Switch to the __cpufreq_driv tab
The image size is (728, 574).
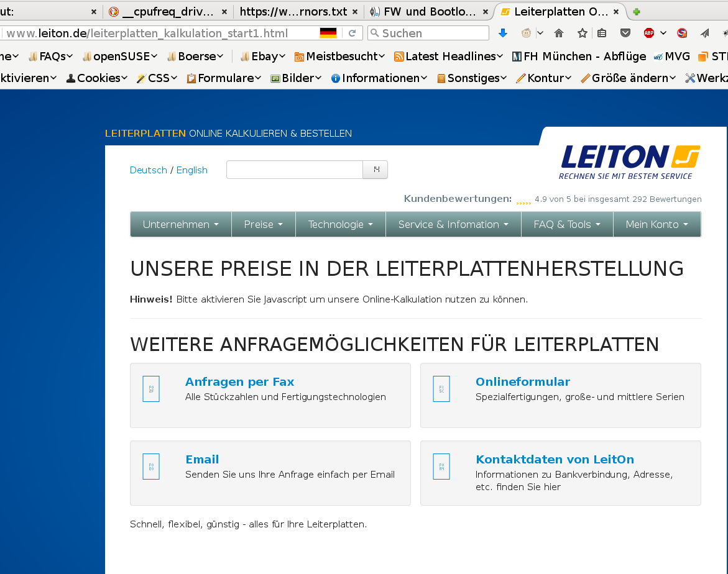click(168, 12)
